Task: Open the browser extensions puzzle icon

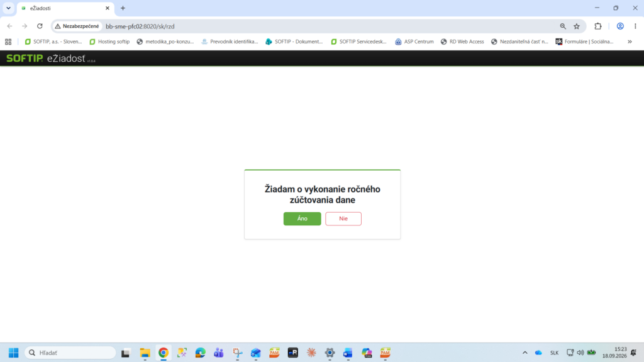Action: pos(598,26)
